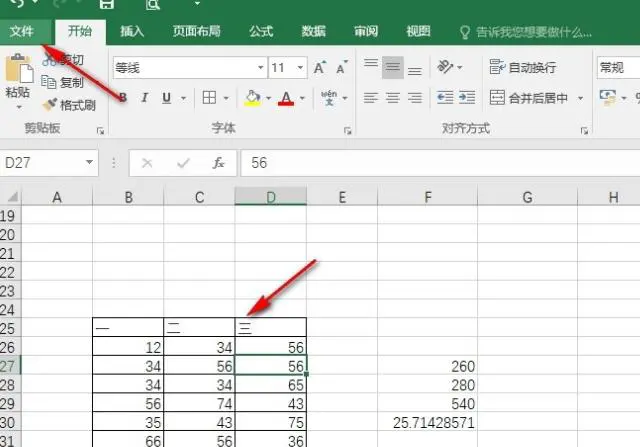Switch to the Data (数据) tab
The width and height of the screenshot is (640, 447).
coord(313,31)
